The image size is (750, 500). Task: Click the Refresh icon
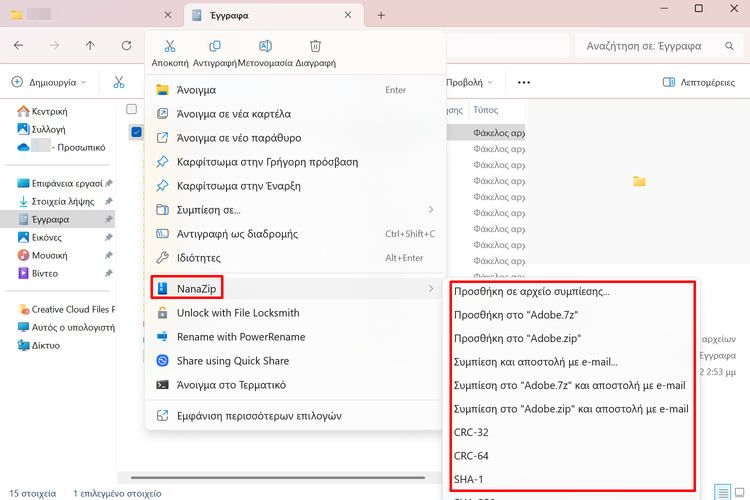point(126,45)
